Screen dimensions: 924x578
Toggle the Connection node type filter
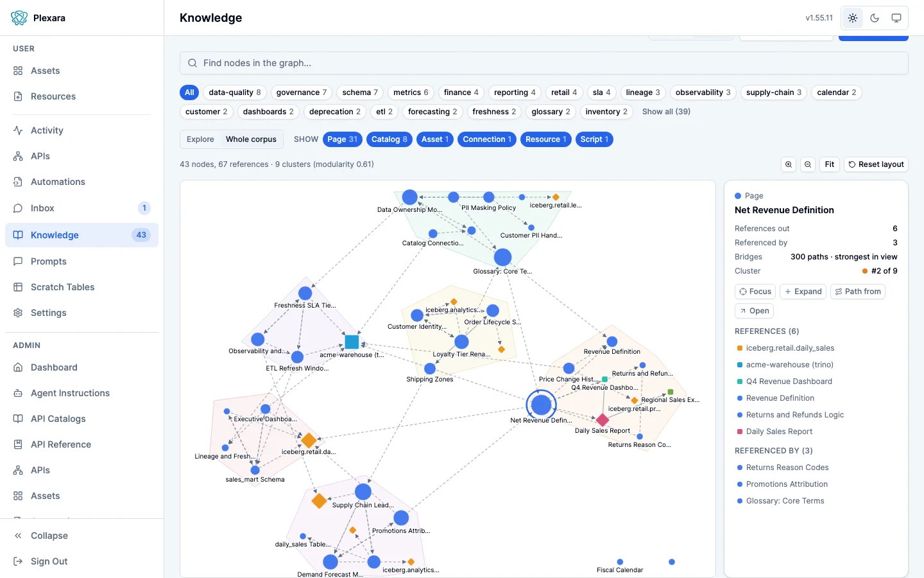[x=487, y=139]
